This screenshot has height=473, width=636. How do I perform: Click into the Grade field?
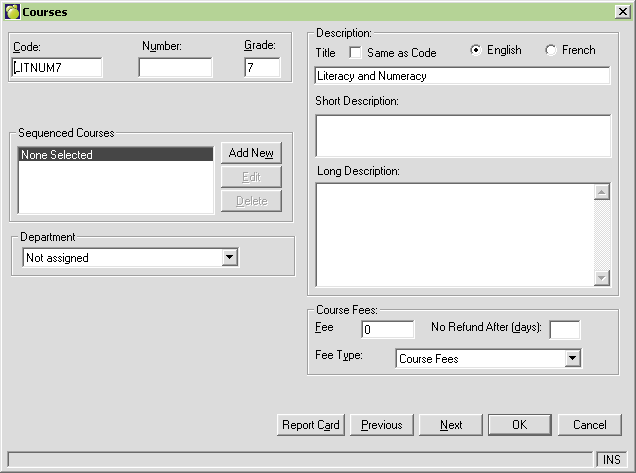click(x=262, y=68)
